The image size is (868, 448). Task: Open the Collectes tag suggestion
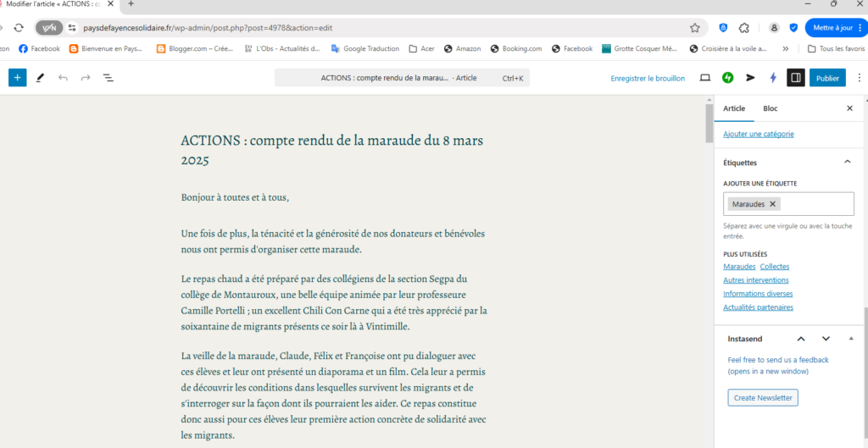point(774,267)
